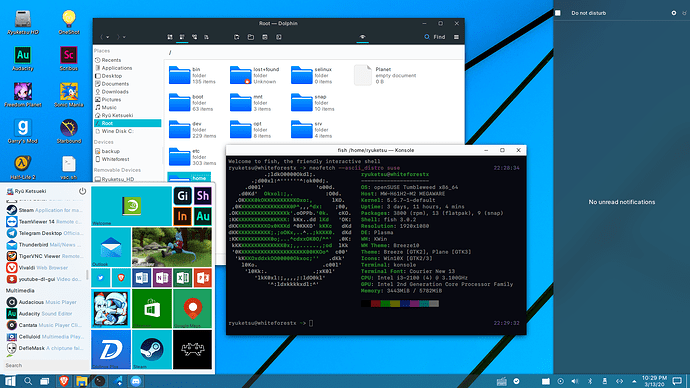The image size is (690, 388).
Task: Open Dolphin forward history dropdown arrow
Action: click(124, 37)
